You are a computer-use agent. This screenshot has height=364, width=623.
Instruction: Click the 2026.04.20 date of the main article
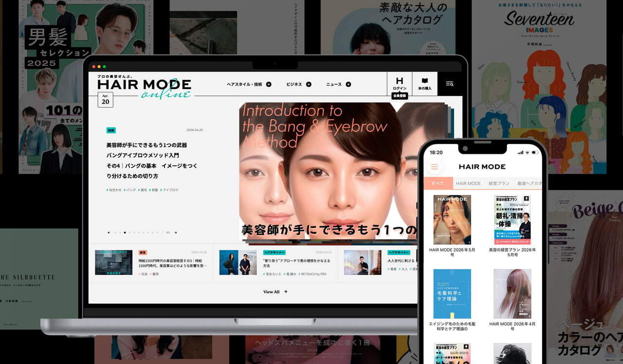pos(194,130)
